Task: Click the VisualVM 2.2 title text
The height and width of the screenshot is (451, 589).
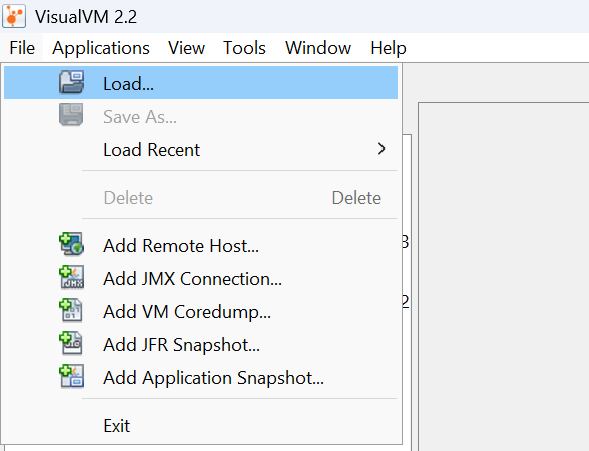Action: (x=86, y=17)
